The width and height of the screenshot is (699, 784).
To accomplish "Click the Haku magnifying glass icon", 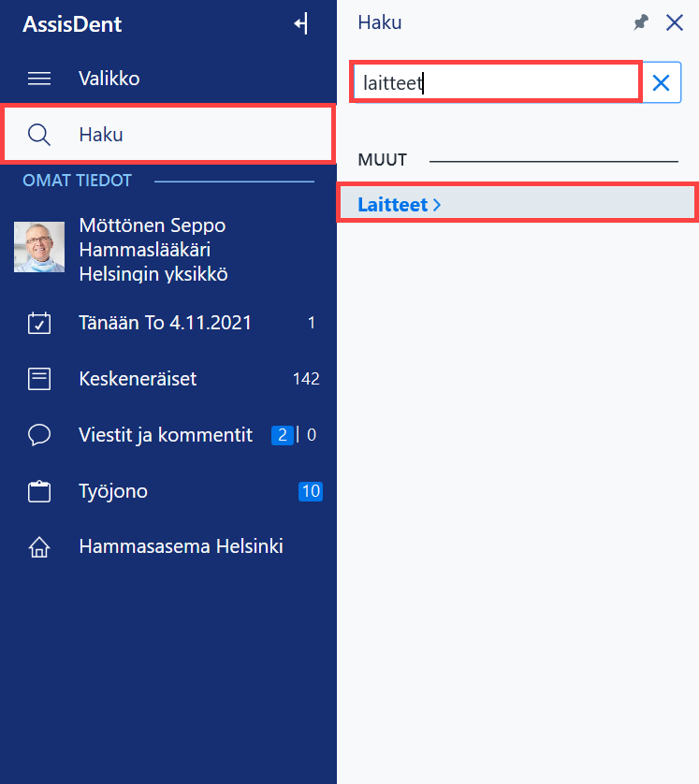I will click(39, 135).
